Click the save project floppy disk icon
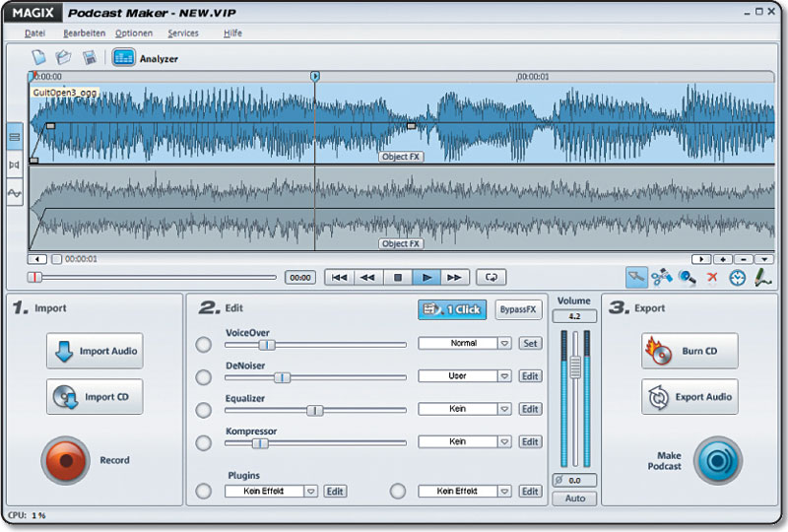The image size is (788, 532). pyautogui.click(x=90, y=58)
